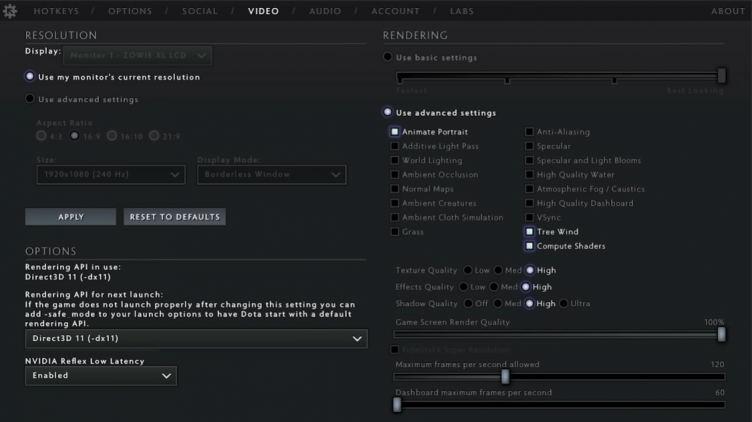Switch to the Audio tab

point(324,11)
